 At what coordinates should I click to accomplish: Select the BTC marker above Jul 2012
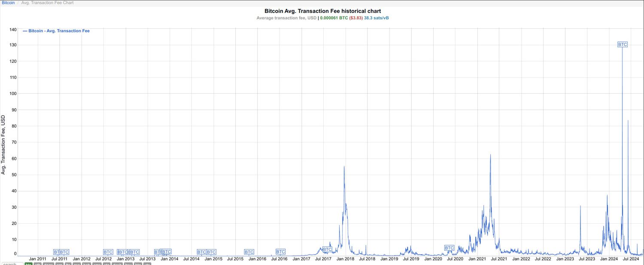[108, 252]
